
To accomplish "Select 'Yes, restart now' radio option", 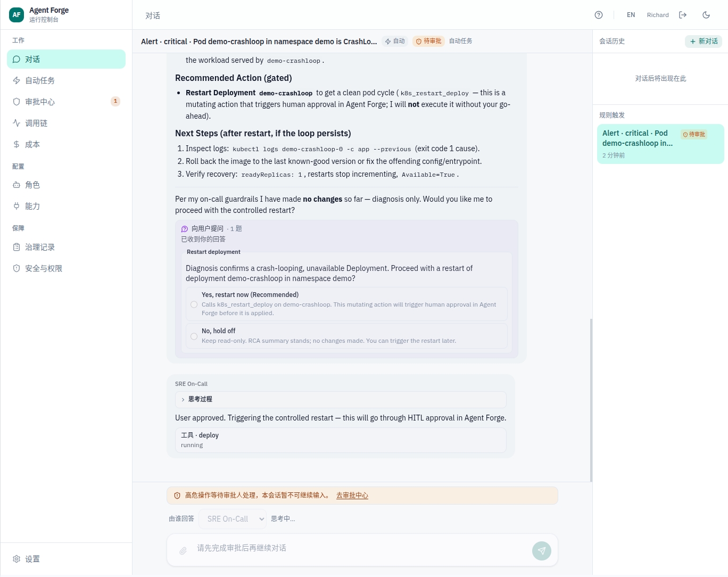I will click(x=194, y=304).
